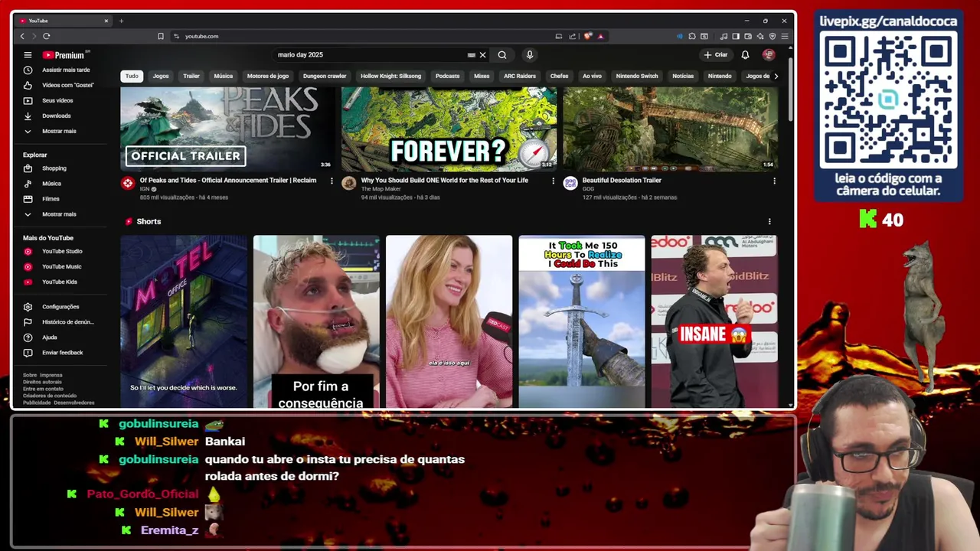Image resolution: width=980 pixels, height=551 pixels.
Task: Close the YouTube browser tab
Action: [106, 21]
